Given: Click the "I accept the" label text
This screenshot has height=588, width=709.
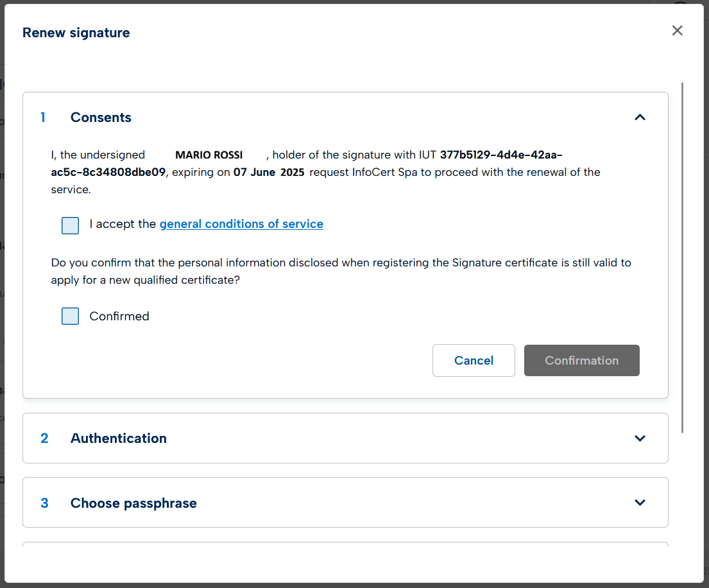Looking at the screenshot, I should pos(123,224).
